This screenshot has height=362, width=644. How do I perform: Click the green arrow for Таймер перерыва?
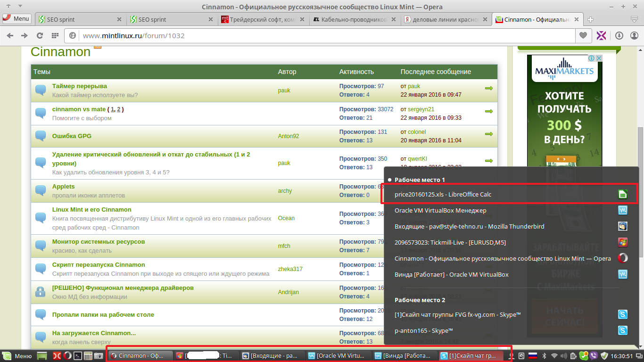pos(488,88)
